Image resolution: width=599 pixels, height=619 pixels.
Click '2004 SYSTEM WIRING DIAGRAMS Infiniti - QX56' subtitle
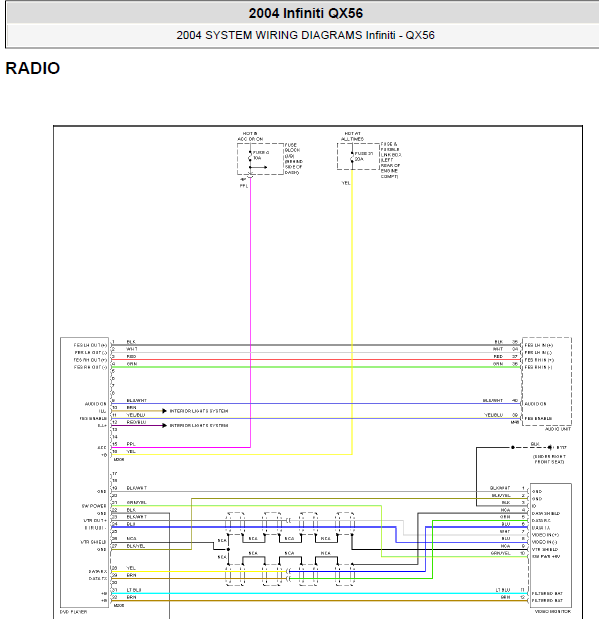click(305, 35)
